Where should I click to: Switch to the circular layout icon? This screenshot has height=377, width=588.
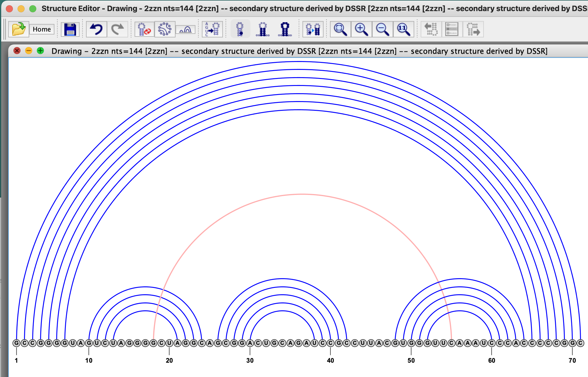(x=165, y=29)
